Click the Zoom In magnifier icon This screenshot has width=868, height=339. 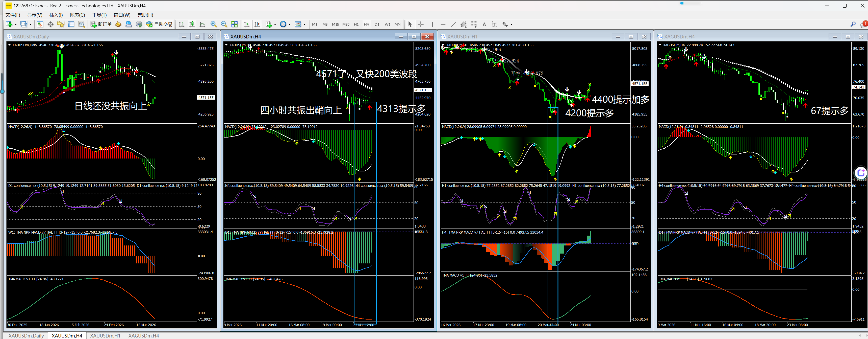pyautogui.click(x=213, y=24)
